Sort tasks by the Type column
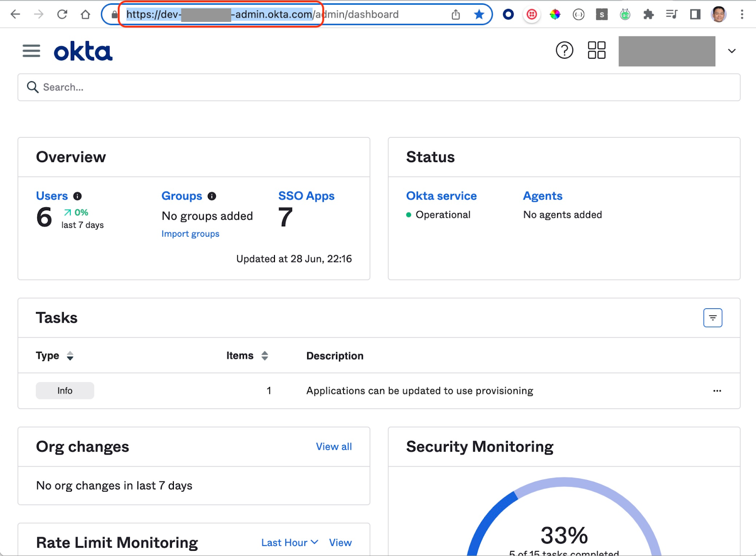The width and height of the screenshot is (756, 556). pyautogui.click(x=70, y=356)
